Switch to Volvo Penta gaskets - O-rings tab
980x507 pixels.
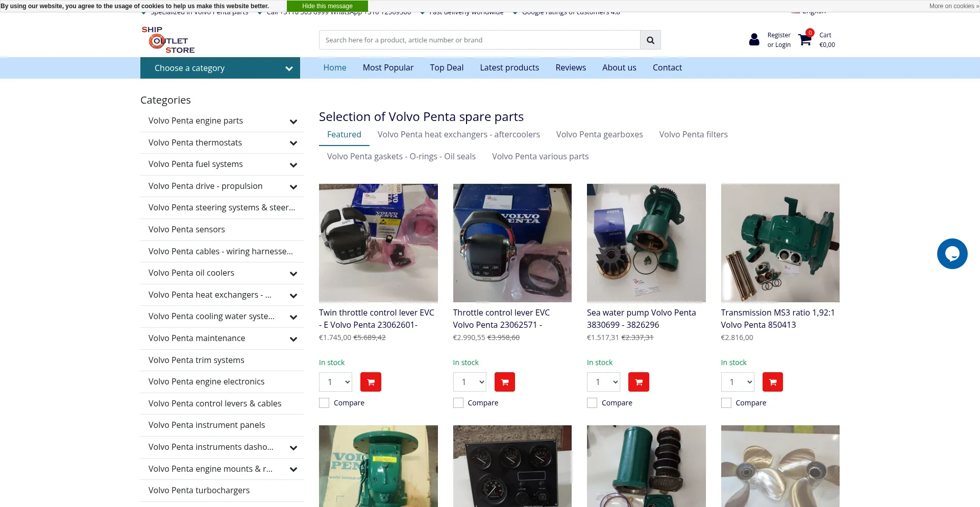401,156
